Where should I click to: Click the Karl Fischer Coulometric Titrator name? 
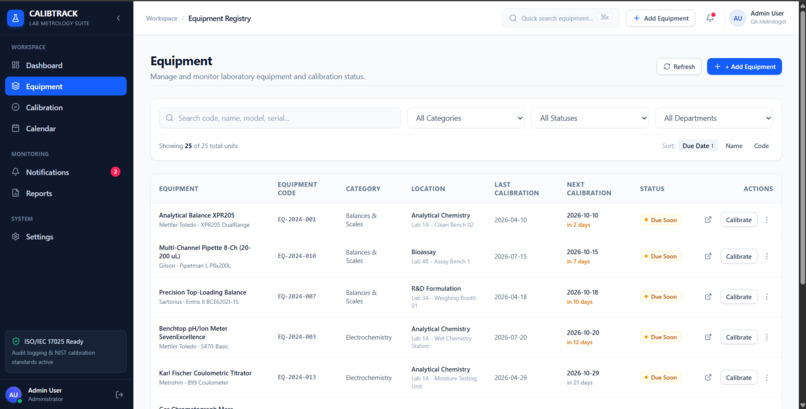[x=205, y=373]
